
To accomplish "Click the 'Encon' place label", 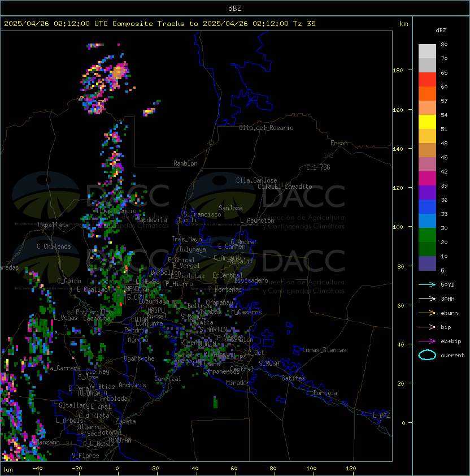I will pyautogui.click(x=339, y=143).
